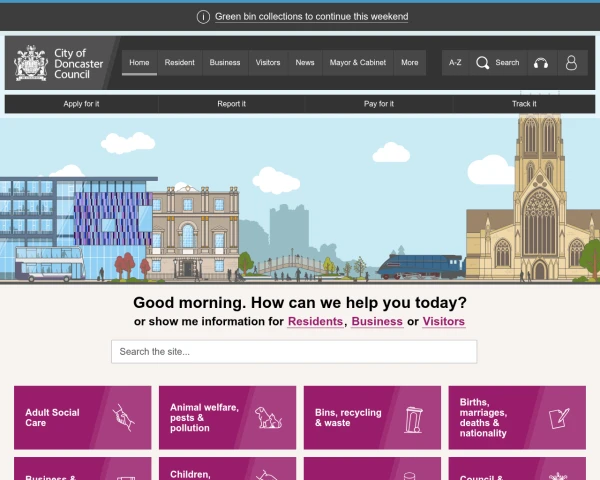The width and height of the screenshot is (600, 480).
Task: Follow the purple Visitors link below the greeting
Action: point(443,322)
